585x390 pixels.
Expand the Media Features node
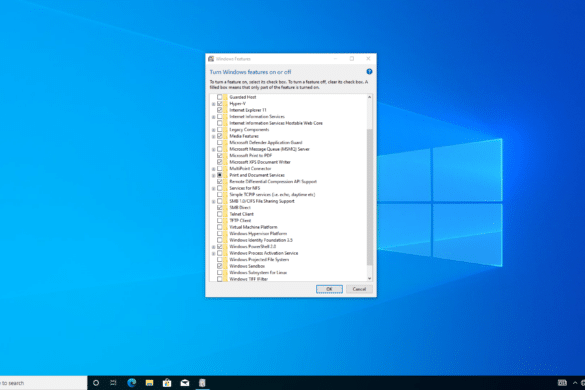point(213,136)
